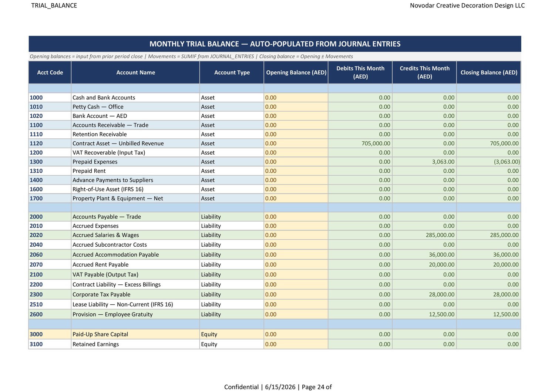The image size is (555, 392).
Task: Click 'Novodar Creative Decoration Design LLC' header
Action: (x=467, y=6)
